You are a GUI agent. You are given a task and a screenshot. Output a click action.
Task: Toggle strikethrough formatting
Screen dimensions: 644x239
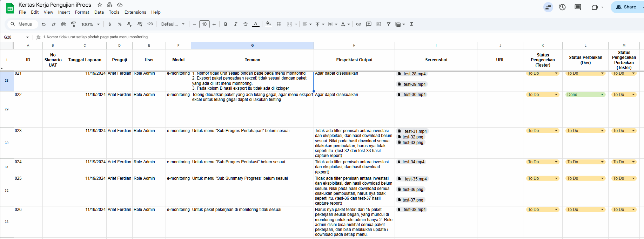point(246,24)
